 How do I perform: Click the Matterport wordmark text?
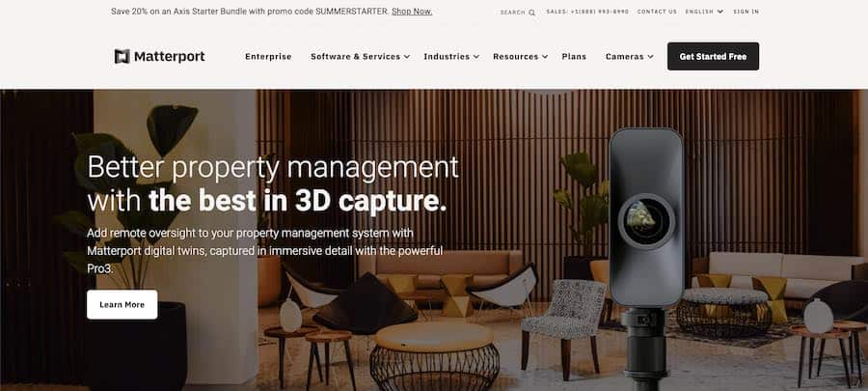[169, 56]
